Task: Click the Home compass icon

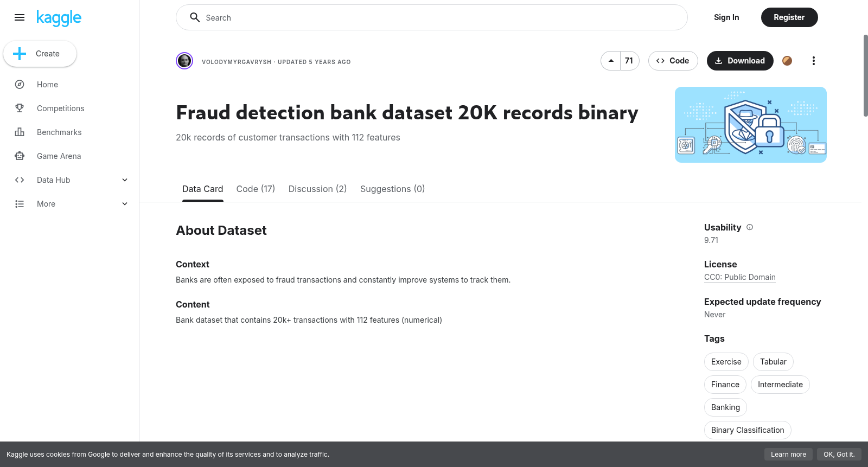Action: click(20, 85)
